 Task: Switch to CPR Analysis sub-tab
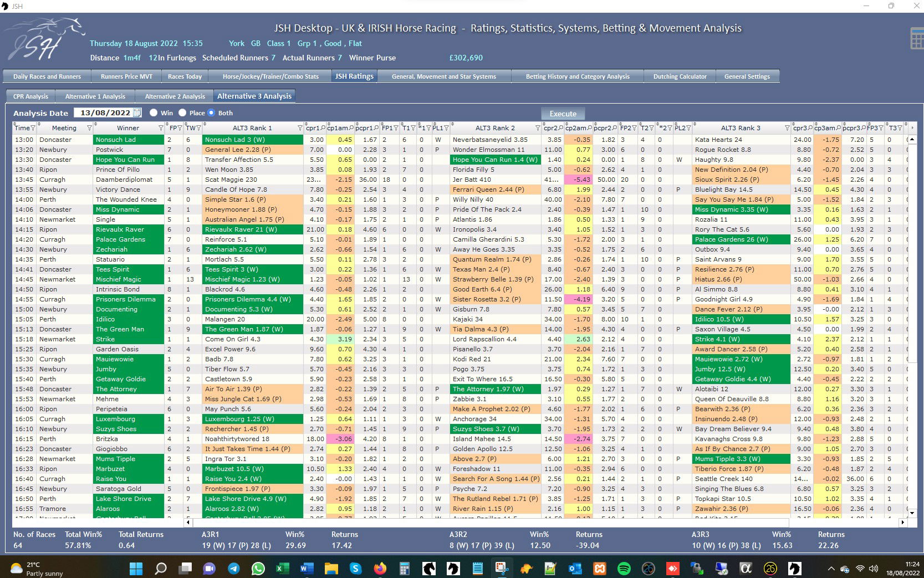click(30, 96)
